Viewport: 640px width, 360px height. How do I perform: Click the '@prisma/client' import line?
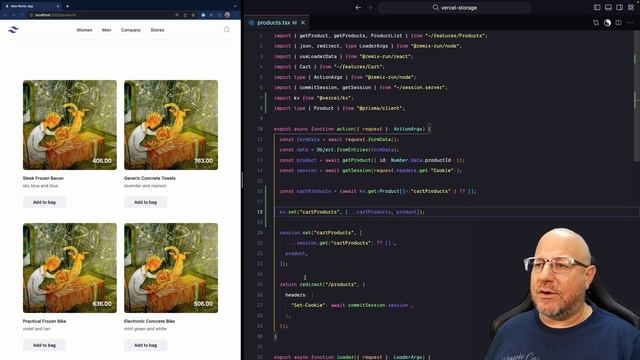point(340,108)
